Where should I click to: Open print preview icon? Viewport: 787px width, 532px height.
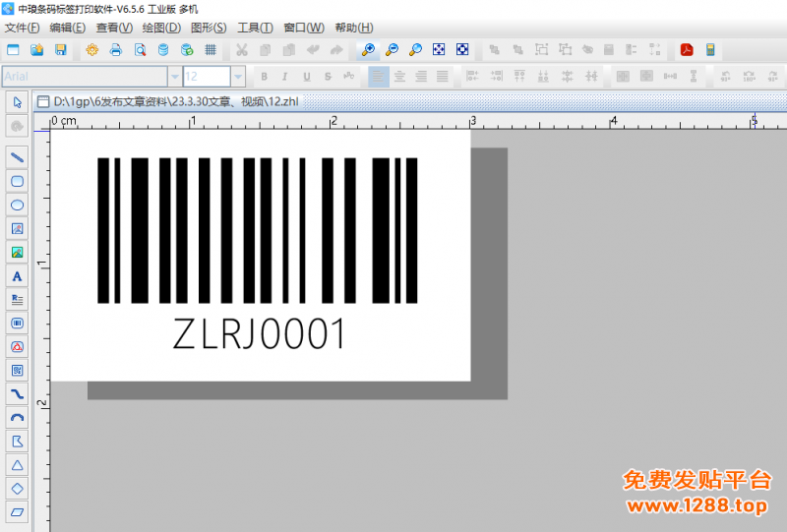(x=140, y=50)
